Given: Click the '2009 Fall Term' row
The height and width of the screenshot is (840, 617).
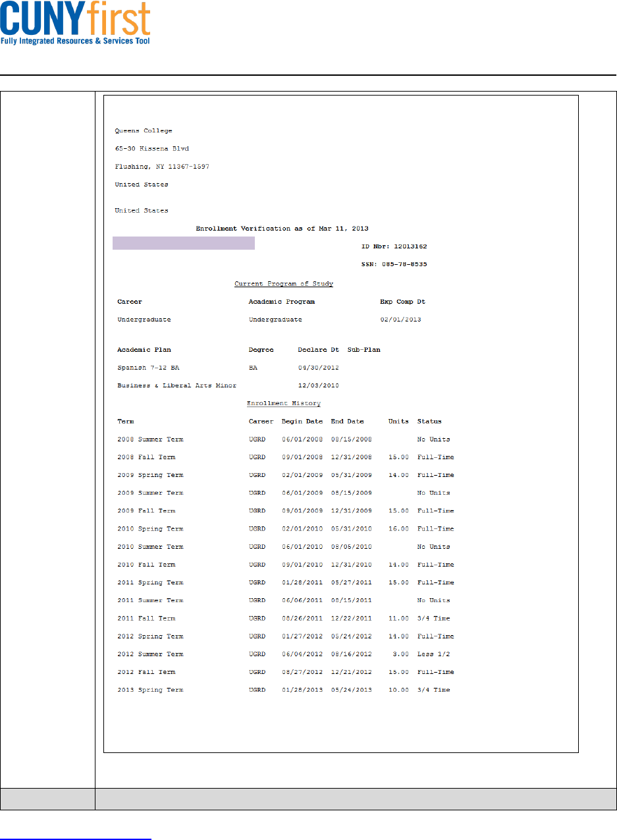Looking at the screenshot, I should coord(286,511).
